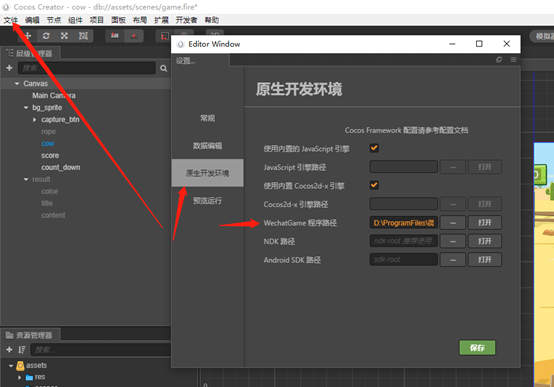Click the green 保存 button
The image size is (554, 387).
477,348
